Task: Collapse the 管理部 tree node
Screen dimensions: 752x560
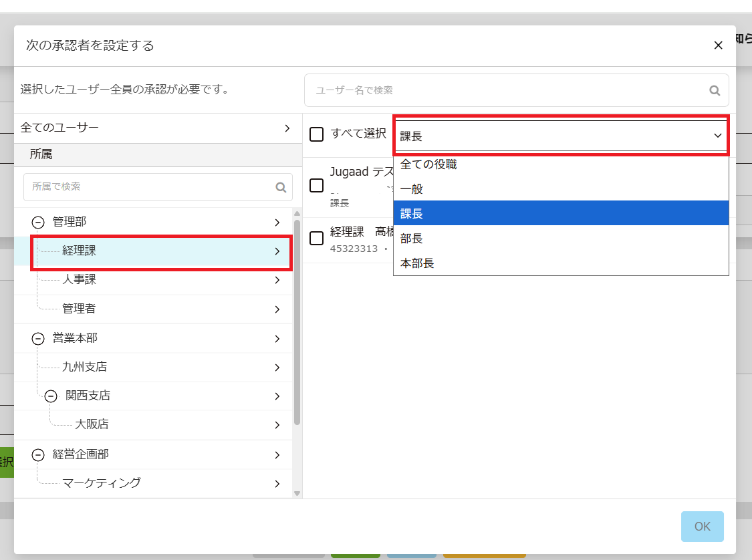Action: 38,222
